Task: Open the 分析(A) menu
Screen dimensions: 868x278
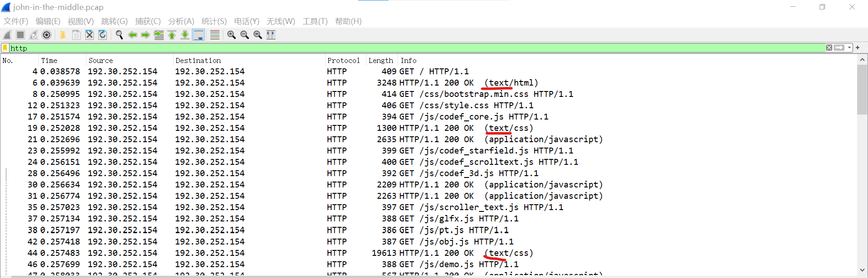Action: point(181,21)
